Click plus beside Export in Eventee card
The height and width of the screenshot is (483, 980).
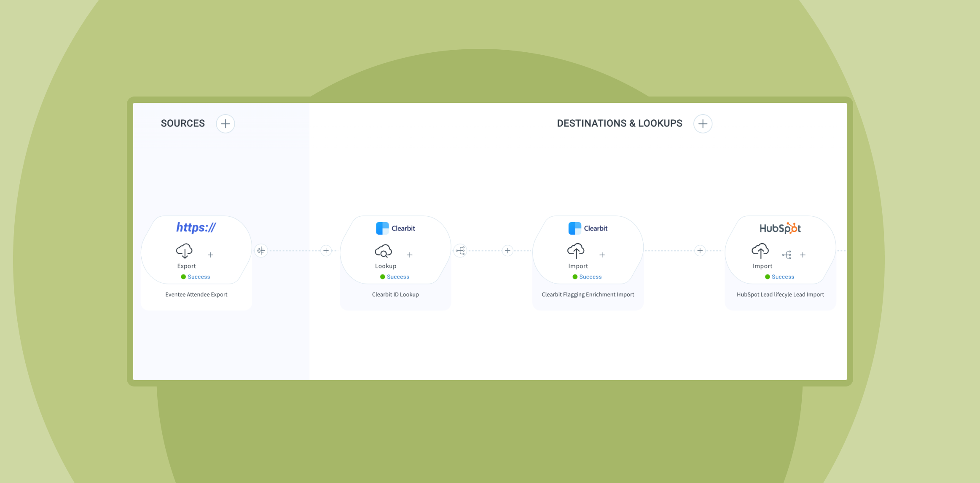tap(211, 255)
